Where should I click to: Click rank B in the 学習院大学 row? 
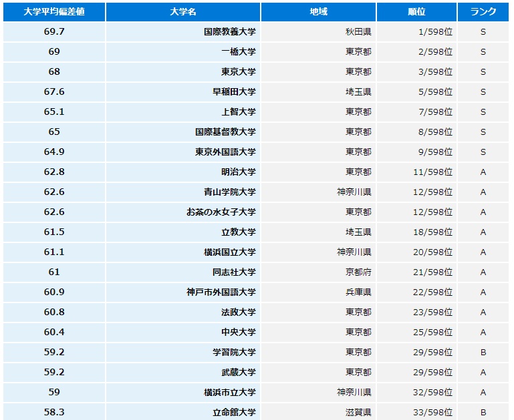(483, 353)
